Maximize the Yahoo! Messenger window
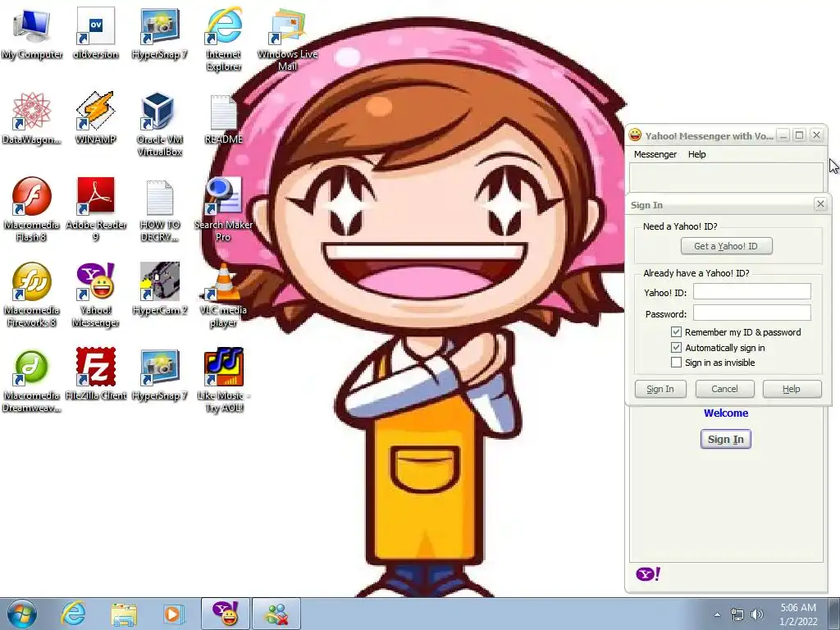The image size is (840, 630). click(x=799, y=135)
